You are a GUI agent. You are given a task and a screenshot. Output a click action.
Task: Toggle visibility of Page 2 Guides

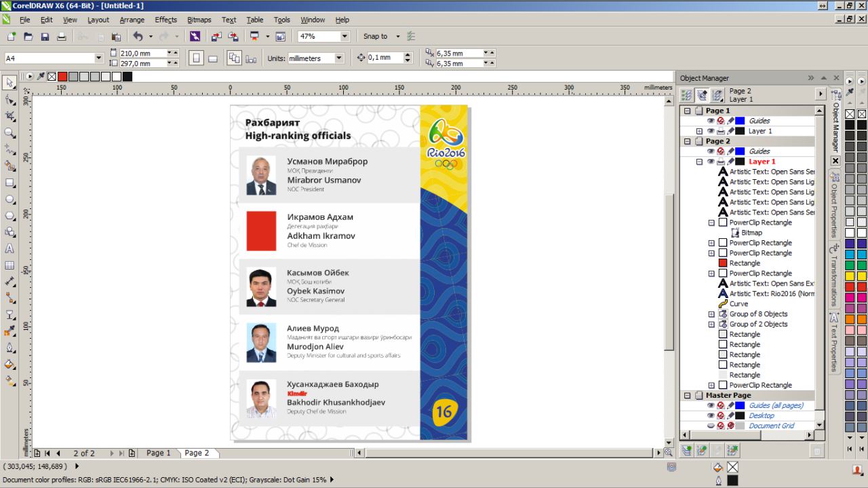click(711, 151)
